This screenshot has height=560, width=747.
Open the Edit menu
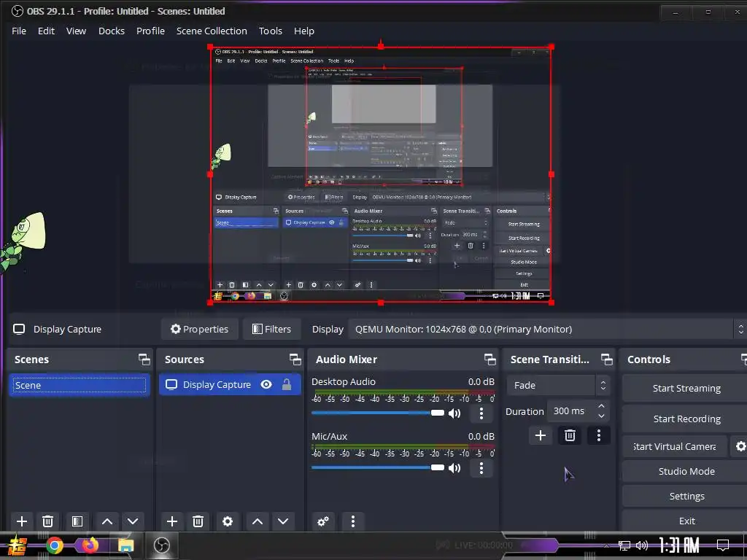click(46, 31)
